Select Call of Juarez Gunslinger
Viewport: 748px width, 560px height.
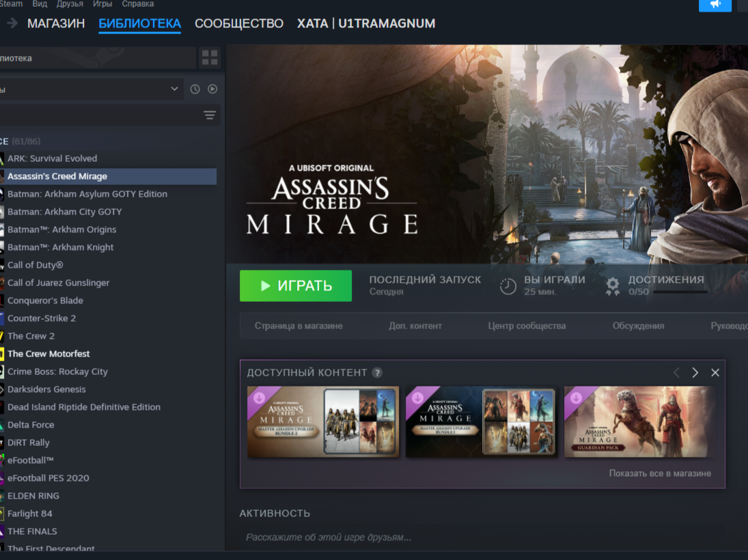click(109, 282)
